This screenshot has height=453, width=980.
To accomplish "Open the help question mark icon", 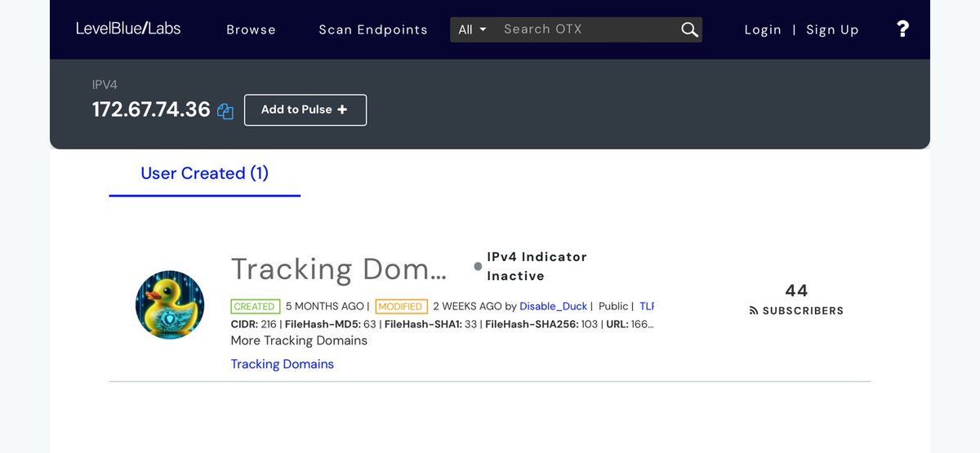I will [902, 29].
